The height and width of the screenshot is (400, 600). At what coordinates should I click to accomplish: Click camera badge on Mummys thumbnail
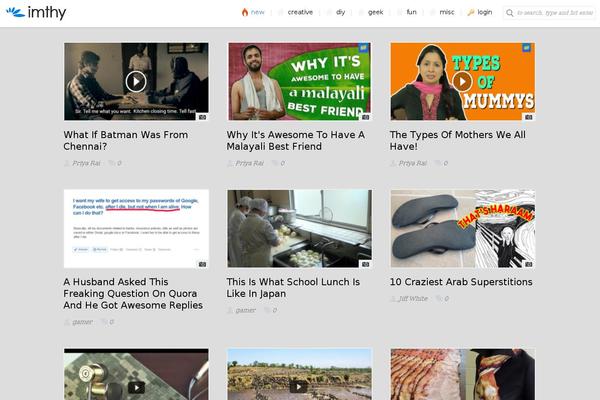(528, 117)
